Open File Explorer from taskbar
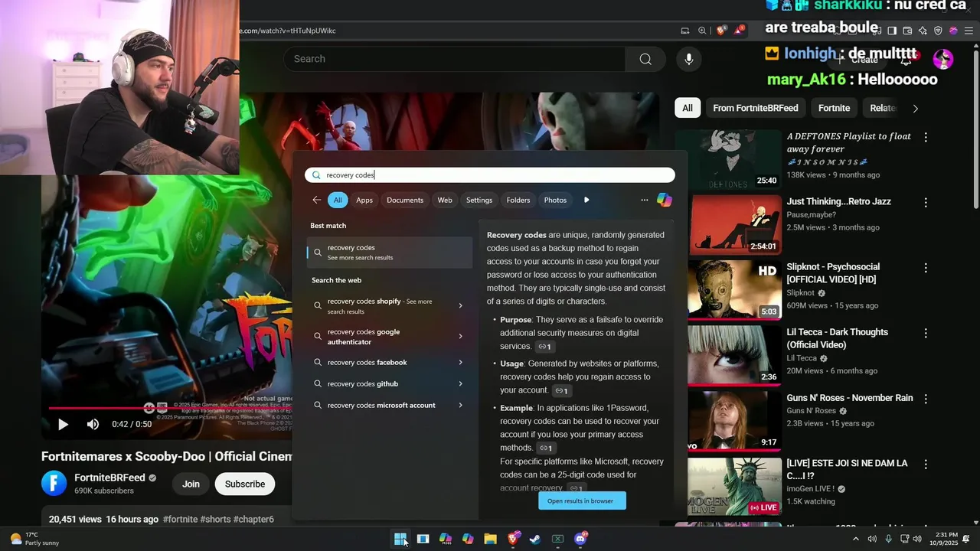 point(490,539)
